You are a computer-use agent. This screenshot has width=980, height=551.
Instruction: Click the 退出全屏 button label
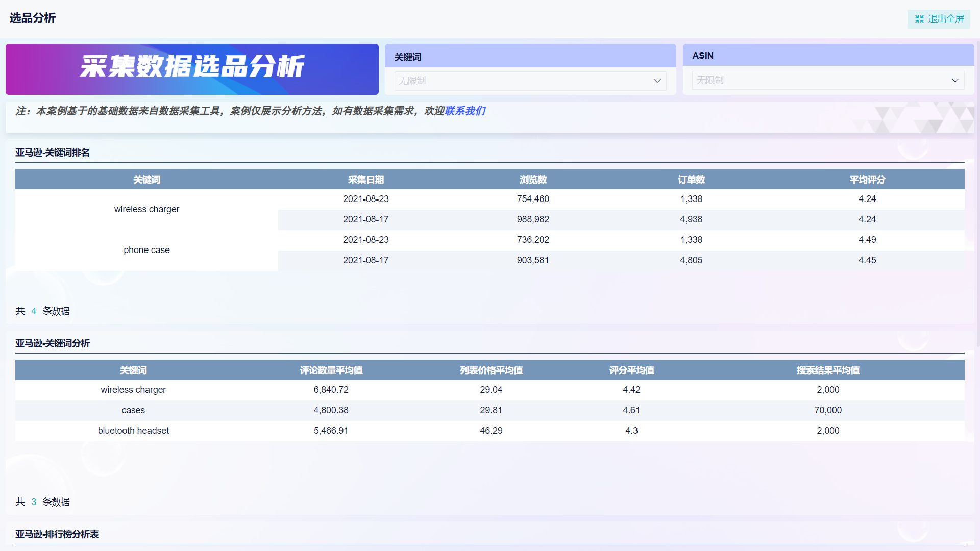pos(946,19)
